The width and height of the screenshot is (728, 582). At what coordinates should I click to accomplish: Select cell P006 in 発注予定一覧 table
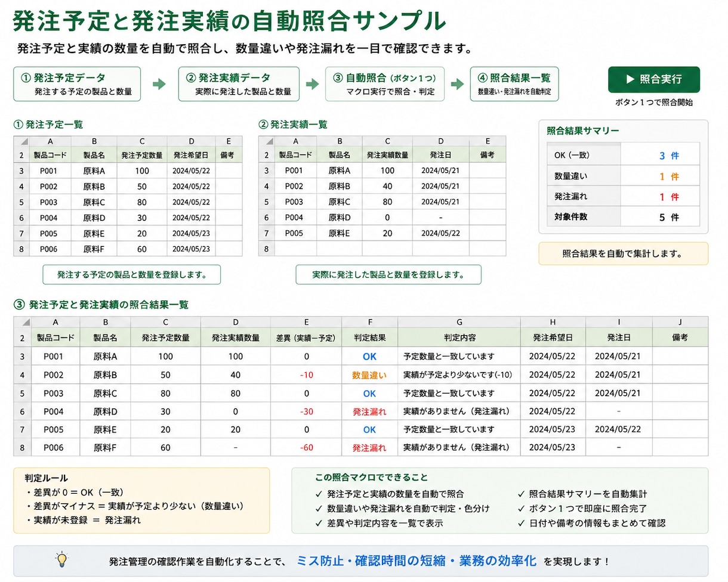pyautogui.click(x=50, y=249)
